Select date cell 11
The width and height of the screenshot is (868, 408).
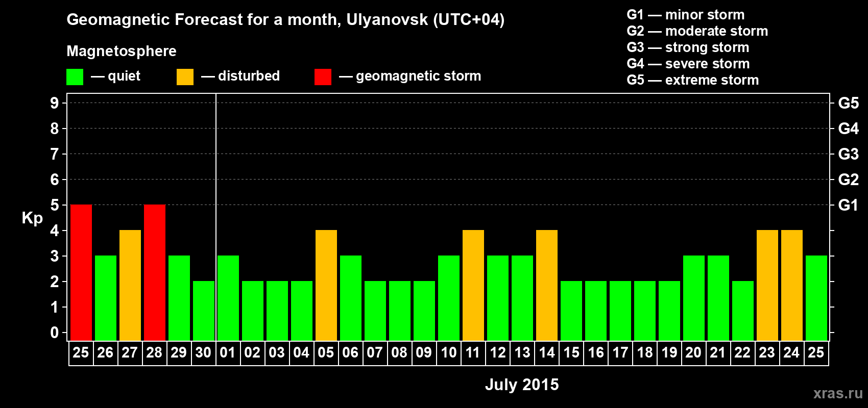473,353
